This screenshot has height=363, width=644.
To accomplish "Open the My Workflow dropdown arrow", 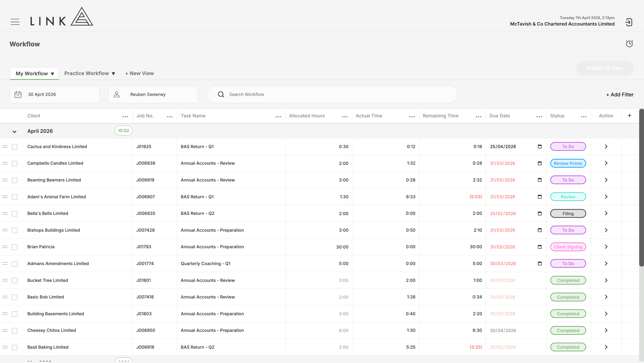I will coord(52,74).
